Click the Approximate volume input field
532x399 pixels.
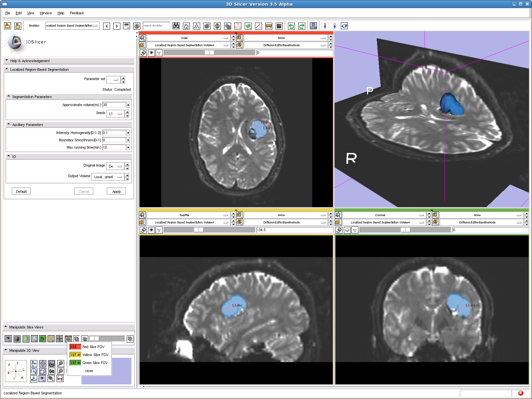pyautogui.click(x=114, y=105)
